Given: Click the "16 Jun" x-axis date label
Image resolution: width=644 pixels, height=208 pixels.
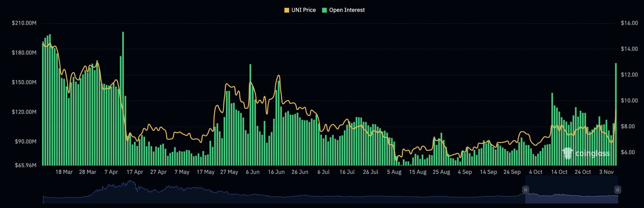Looking at the screenshot, I should click(276, 172).
